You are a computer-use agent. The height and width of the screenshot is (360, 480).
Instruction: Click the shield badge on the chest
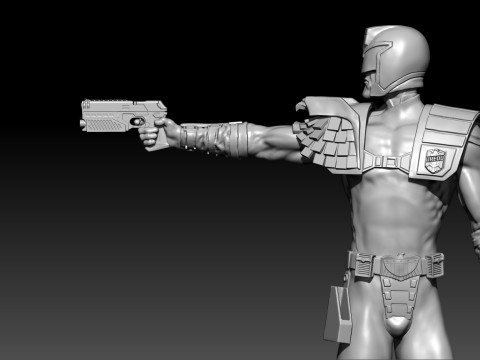(x=435, y=160)
